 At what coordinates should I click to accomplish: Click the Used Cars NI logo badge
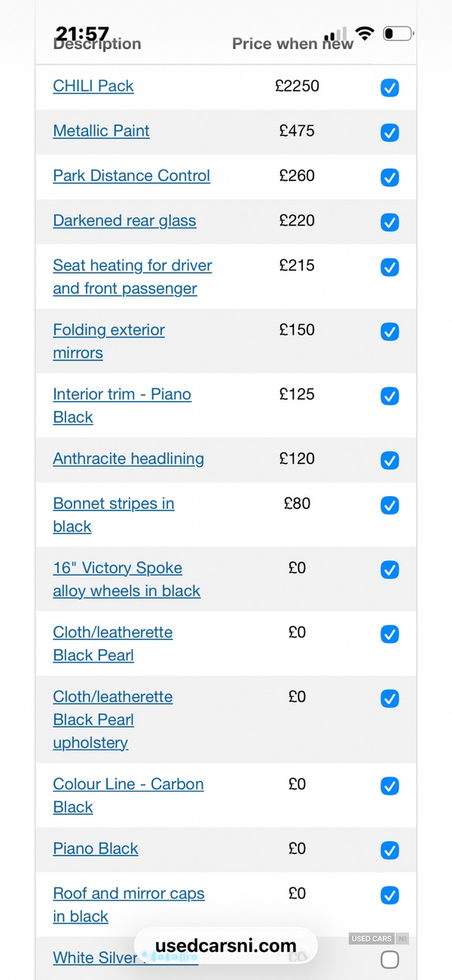pos(378,939)
